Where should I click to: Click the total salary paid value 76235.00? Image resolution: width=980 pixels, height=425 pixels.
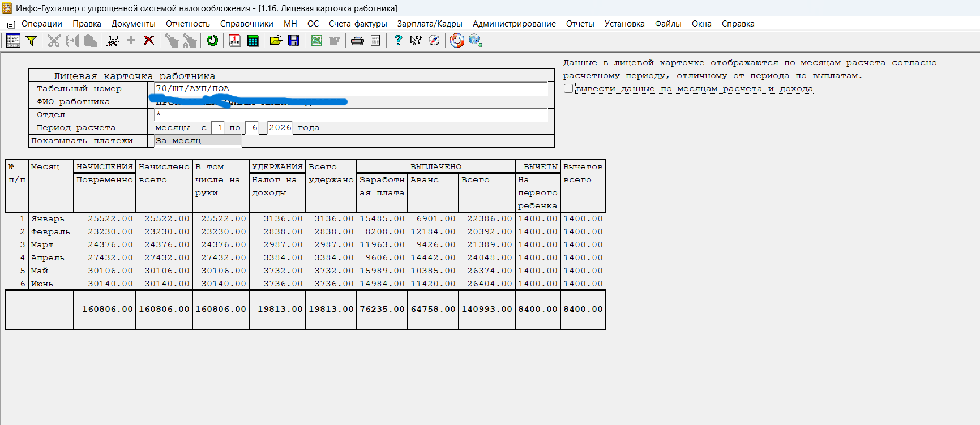click(382, 309)
